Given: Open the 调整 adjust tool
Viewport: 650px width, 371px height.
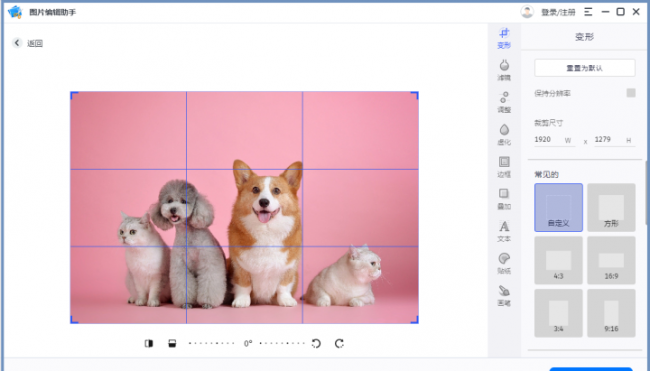Looking at the screenshot, I should point(504,102).
